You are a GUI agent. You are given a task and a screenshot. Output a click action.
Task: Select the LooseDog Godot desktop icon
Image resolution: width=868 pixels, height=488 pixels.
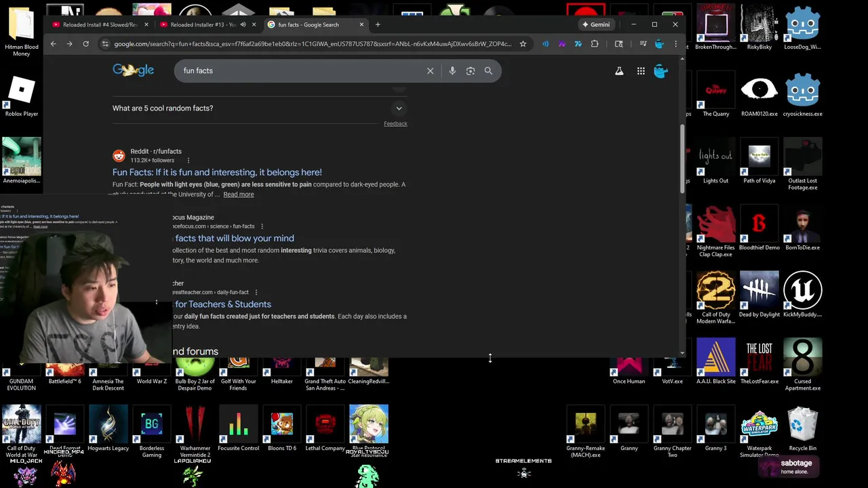(802, 28)
